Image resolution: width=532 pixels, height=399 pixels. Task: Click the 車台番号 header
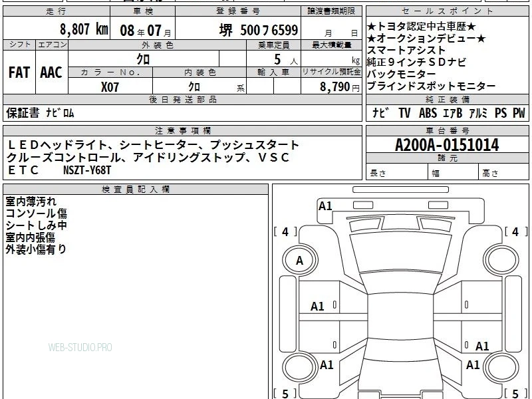(x=447, y=130)
